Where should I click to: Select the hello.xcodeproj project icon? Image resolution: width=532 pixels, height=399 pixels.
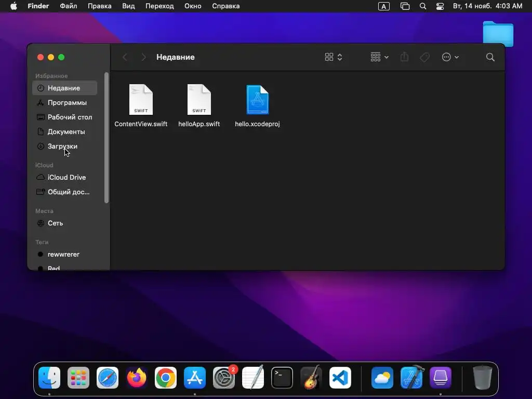pyautogui.click(x=258, y=100)
